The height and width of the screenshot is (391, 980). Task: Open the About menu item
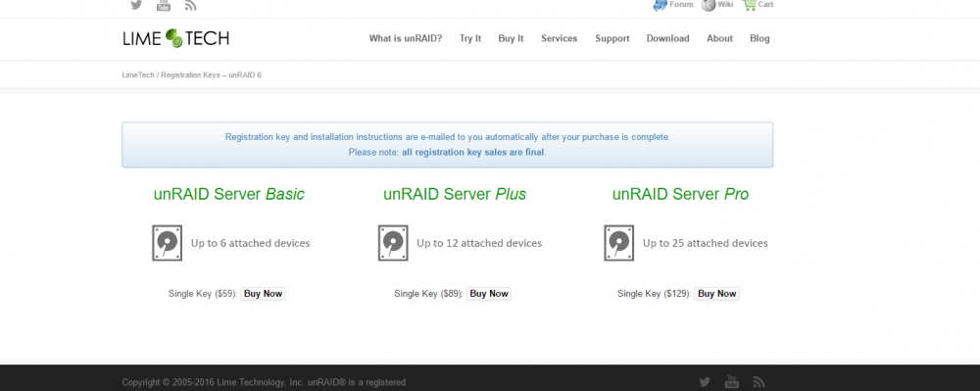tap(719, 38)
